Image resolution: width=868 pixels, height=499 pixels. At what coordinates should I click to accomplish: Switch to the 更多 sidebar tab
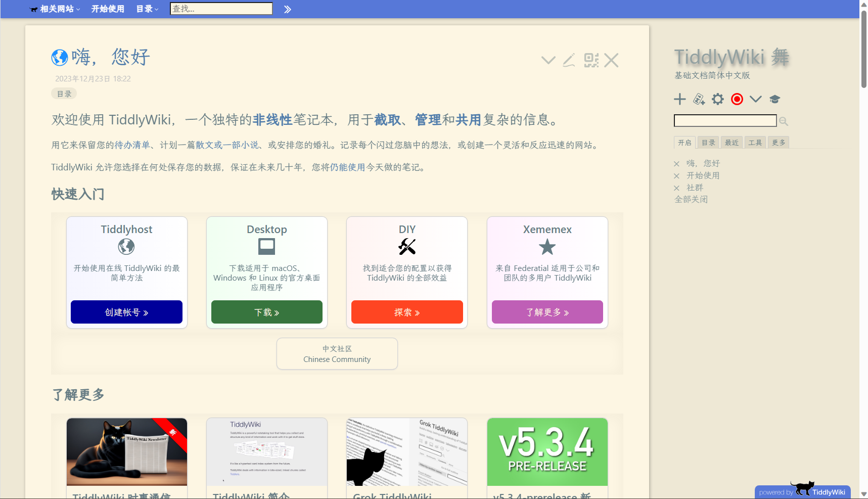(779, 143)
